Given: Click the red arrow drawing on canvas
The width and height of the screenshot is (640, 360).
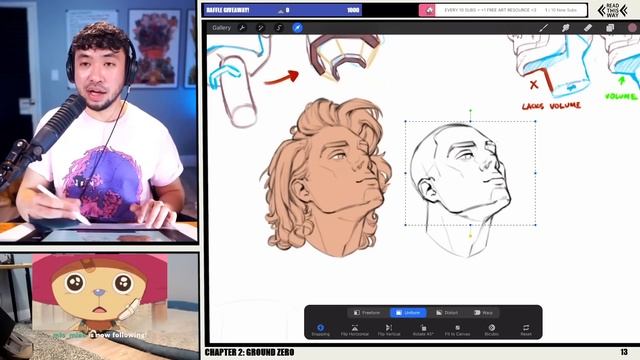Looking at the screenshot, I should [282, 77].
